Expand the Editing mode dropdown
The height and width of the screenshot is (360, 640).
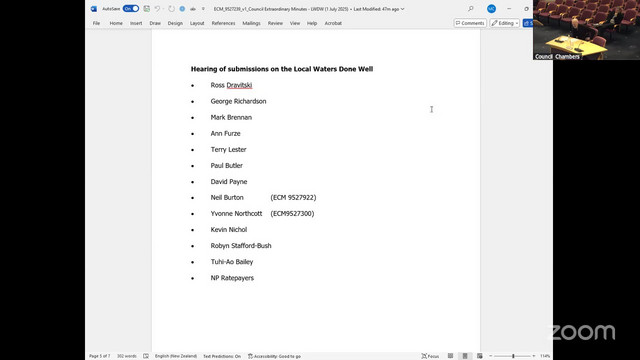[505, 23]
